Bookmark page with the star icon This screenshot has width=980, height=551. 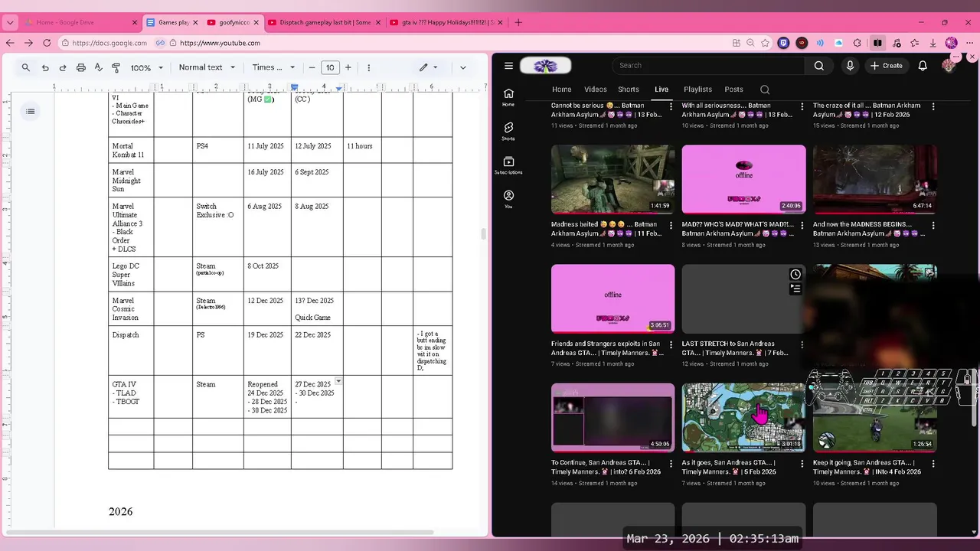pos(765,43)
